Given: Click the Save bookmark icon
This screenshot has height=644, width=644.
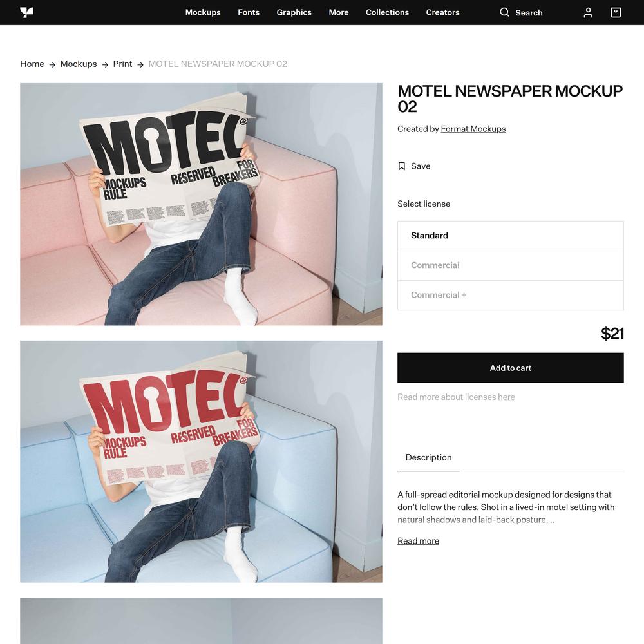Looking at the screenshot, I should 402,166.
